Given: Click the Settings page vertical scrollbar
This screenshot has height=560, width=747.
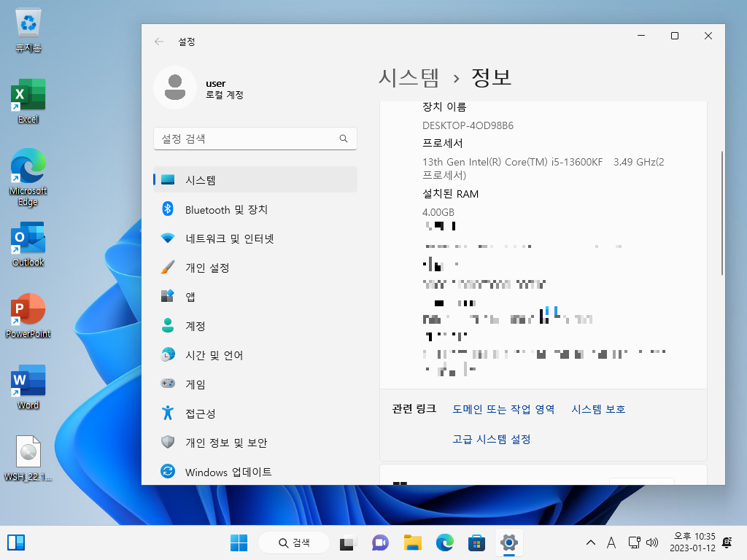Looking at the screenshot, I should point(721,213).
